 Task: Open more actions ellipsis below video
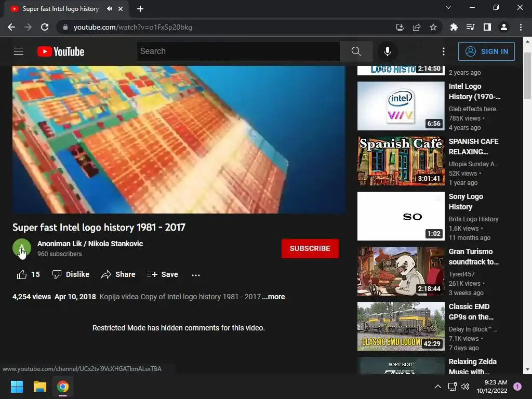(196, 275)
